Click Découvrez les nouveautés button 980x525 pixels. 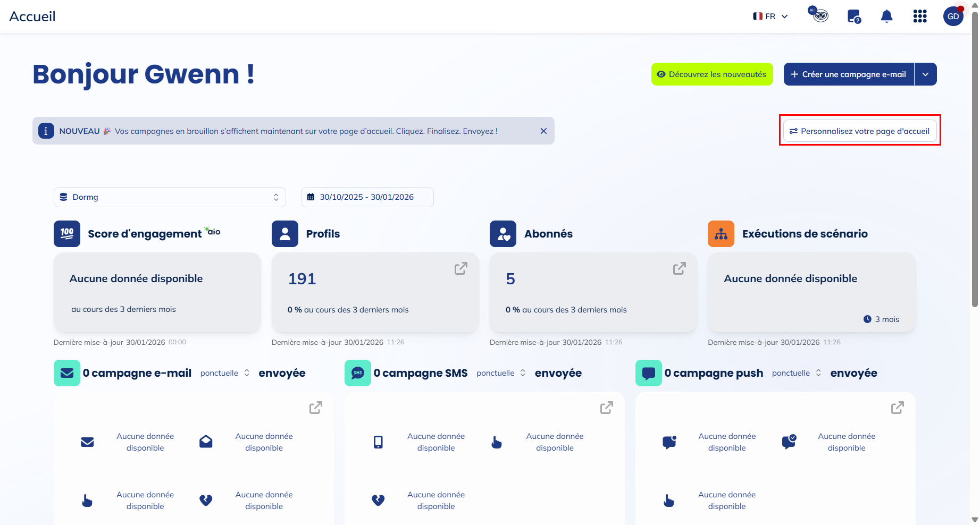[x=711, y=74]
